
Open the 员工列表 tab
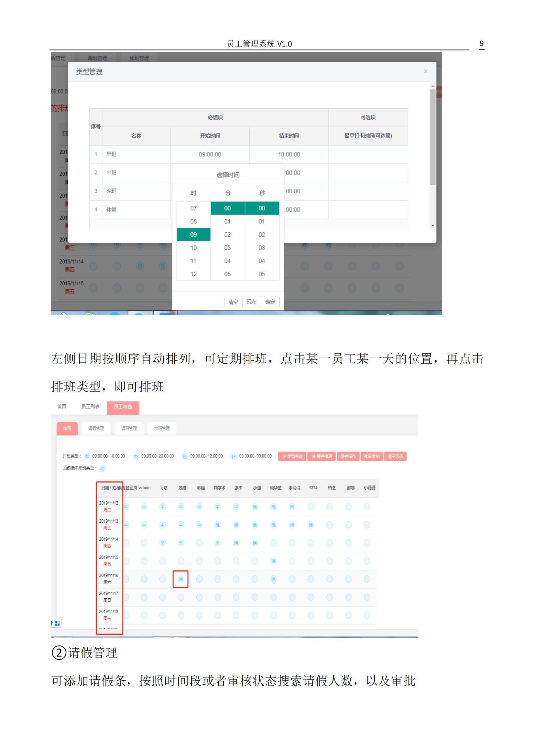pos(90,407)
